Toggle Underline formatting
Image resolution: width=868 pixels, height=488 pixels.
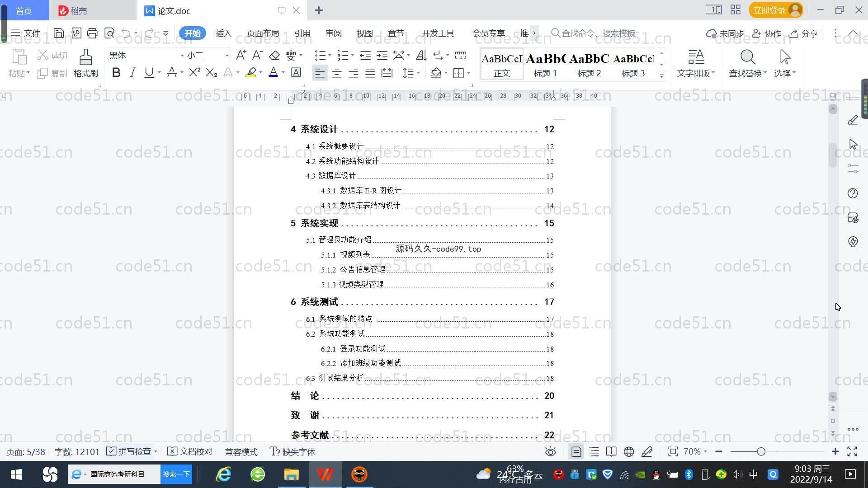pyautogui.click(x=149, y=72)
